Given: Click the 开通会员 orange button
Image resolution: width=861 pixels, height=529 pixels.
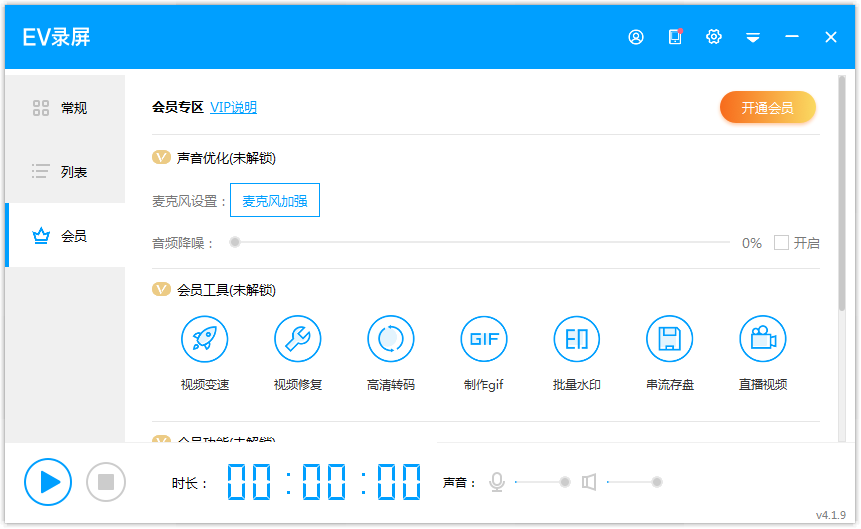Looking at the screenshot, I should tap(767, 108).
